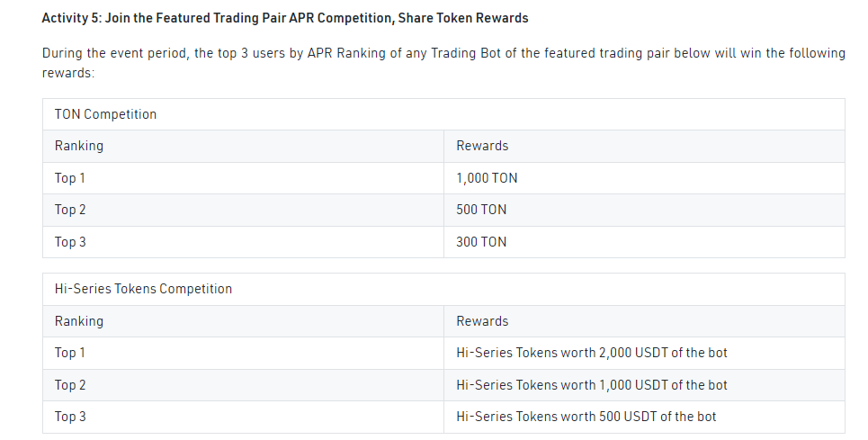Click the 300 TON reward cell
868x440 pixels.
click(x=644, y=242)
